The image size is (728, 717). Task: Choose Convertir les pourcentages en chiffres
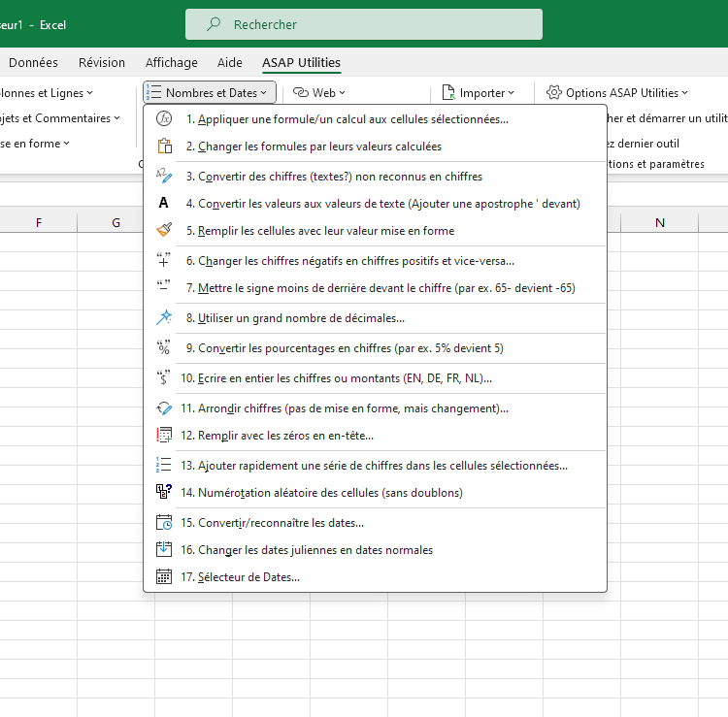click(x=375, y=348)
